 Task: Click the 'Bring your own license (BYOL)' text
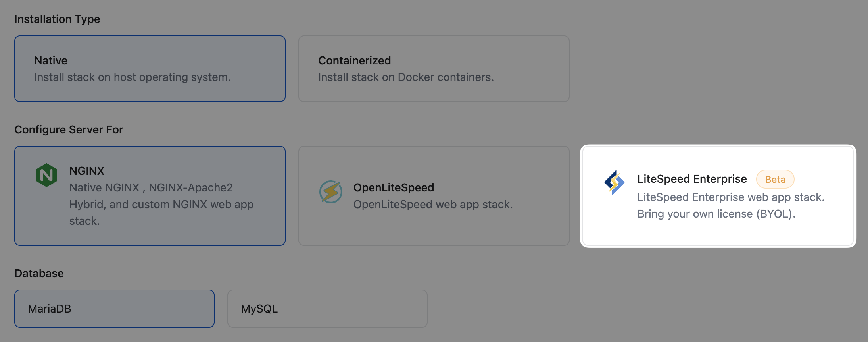716,214
